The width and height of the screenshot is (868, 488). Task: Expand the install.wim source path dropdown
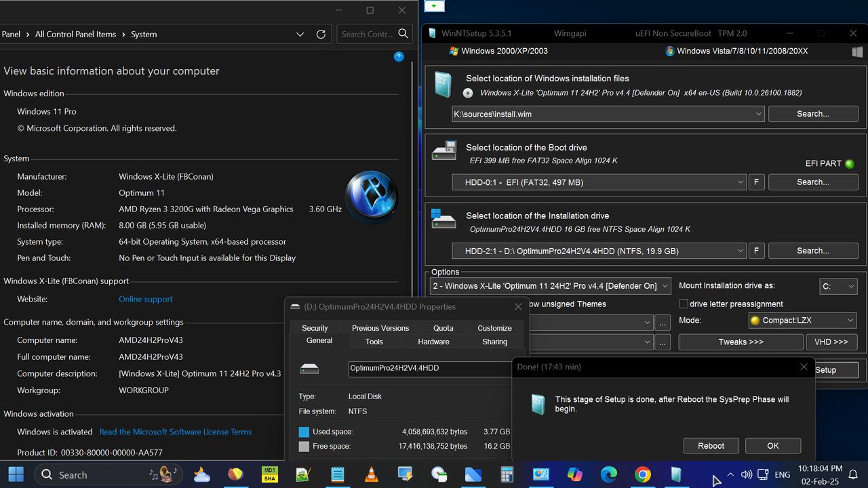758,114
